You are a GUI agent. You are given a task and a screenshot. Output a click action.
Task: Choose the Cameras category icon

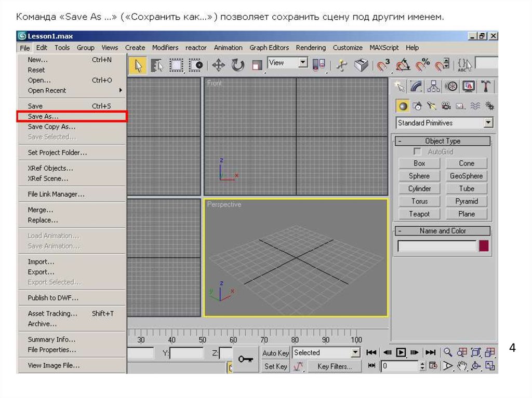pos(446,106)
